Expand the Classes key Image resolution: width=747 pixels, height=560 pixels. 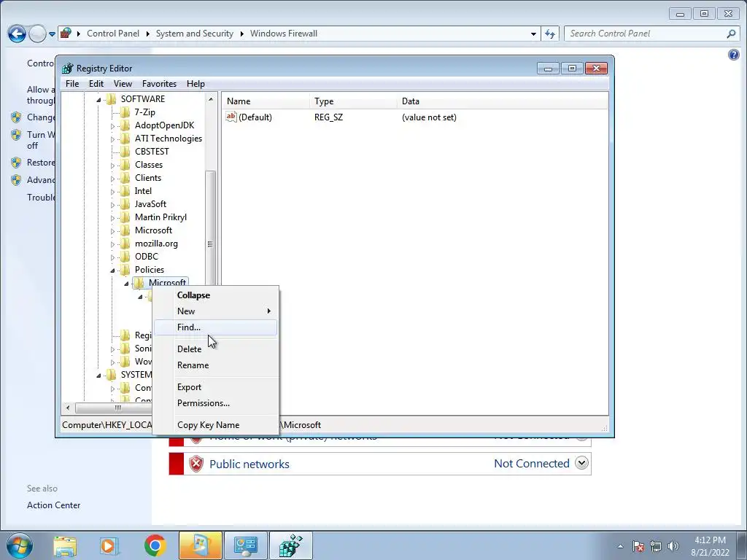[x=113, y=166]
